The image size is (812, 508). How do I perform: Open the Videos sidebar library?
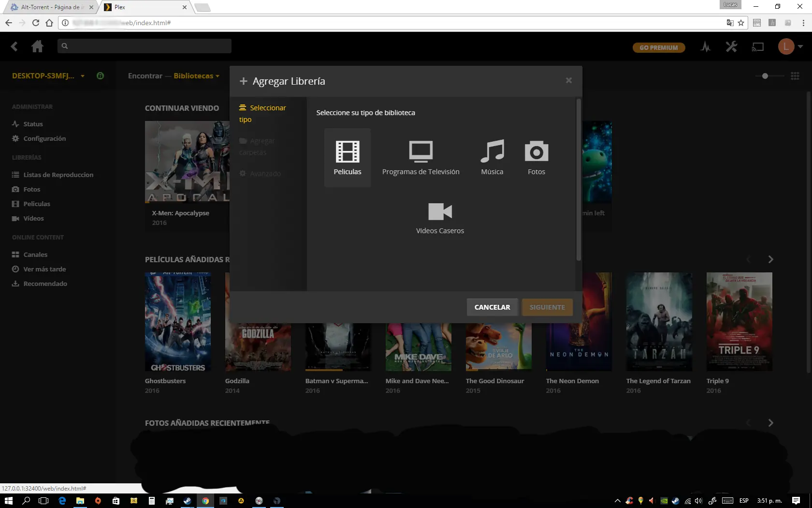coord(28,218)
